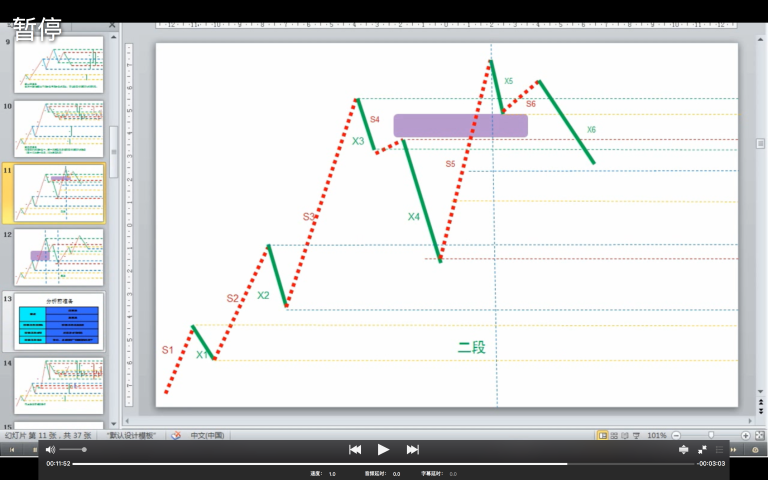Viewport: 768px width, 480px height.
Task: Exit full screen with the shrink-arrows icon
Action: click(x=702, y=450)
